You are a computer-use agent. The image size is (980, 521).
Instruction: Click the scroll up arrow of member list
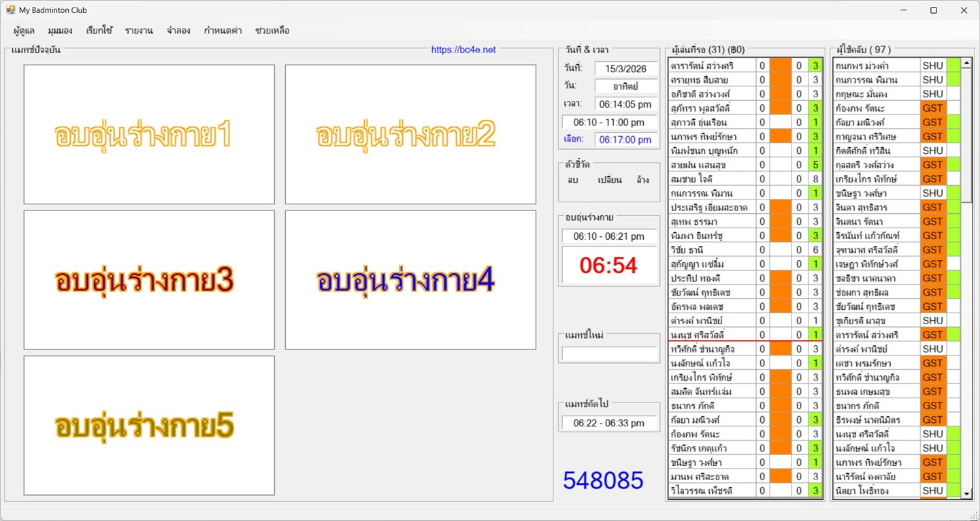[966, 63]
